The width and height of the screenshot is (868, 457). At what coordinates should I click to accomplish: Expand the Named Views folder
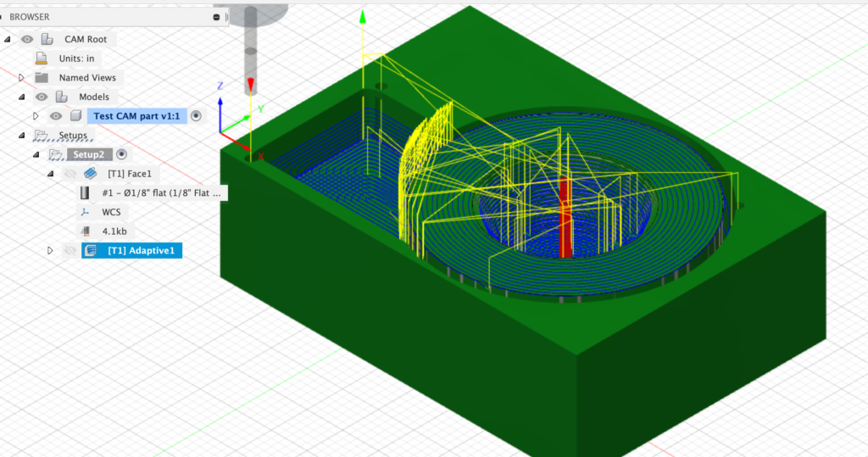[x=22, y=78]
